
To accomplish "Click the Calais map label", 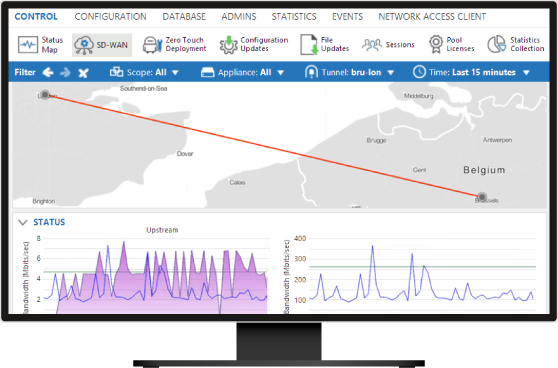I will pyautogui.click(x=237, y=183).
